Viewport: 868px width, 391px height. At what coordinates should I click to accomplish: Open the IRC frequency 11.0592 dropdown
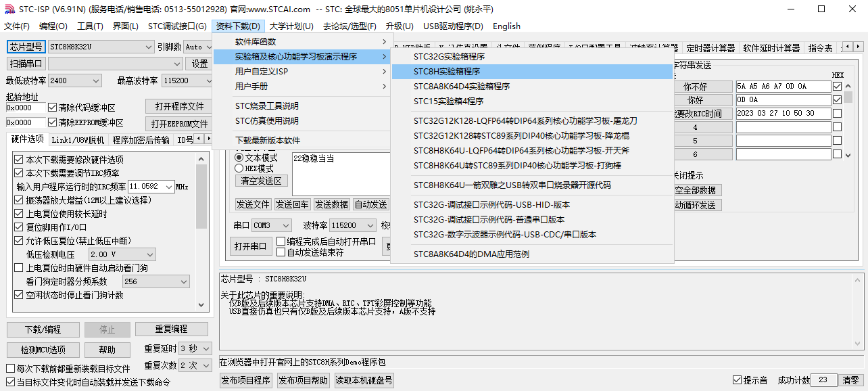point(150,186)
